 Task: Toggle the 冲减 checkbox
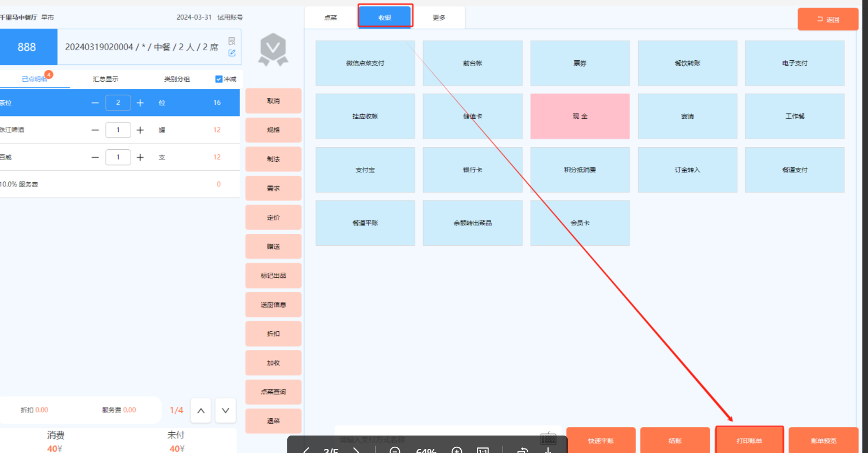point(219,79)
